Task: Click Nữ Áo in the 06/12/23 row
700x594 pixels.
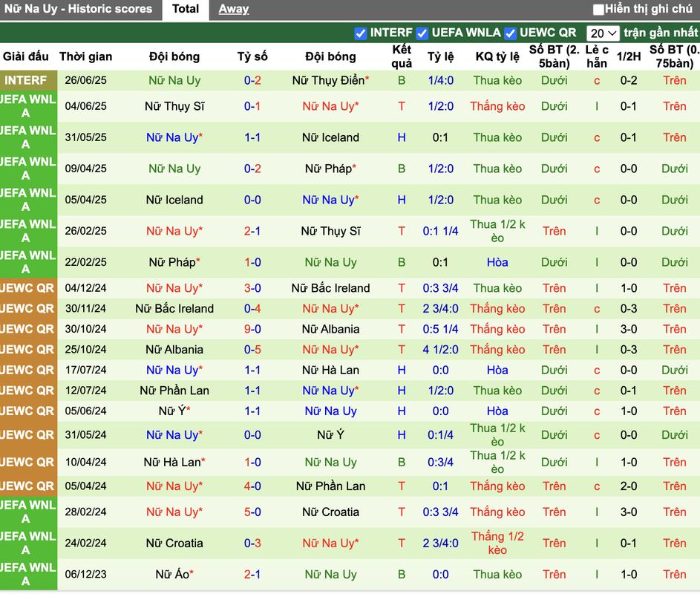Action: click(x=174, y=575)
